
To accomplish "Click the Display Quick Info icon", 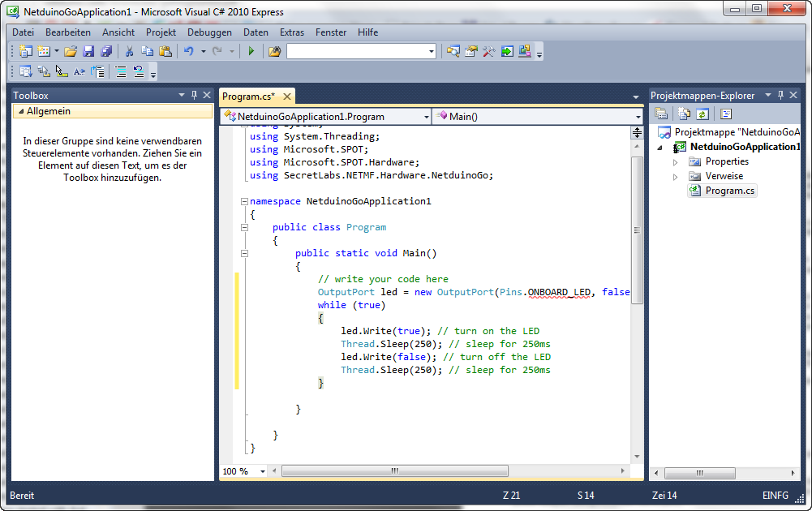I will pos(62,71).
